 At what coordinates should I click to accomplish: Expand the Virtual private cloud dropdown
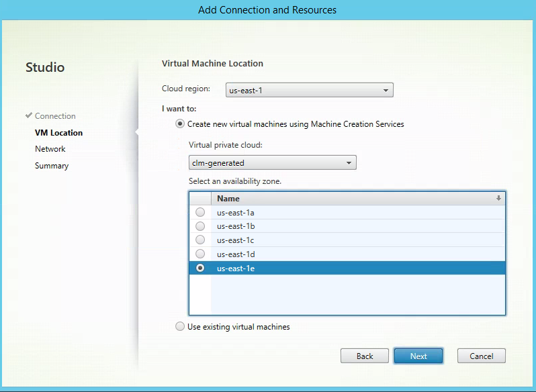[x=272, y=163]
